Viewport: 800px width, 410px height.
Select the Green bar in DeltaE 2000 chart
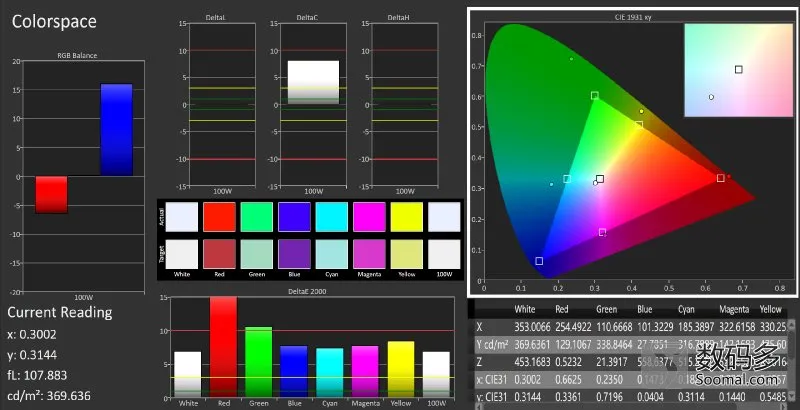tap(259, 362)
